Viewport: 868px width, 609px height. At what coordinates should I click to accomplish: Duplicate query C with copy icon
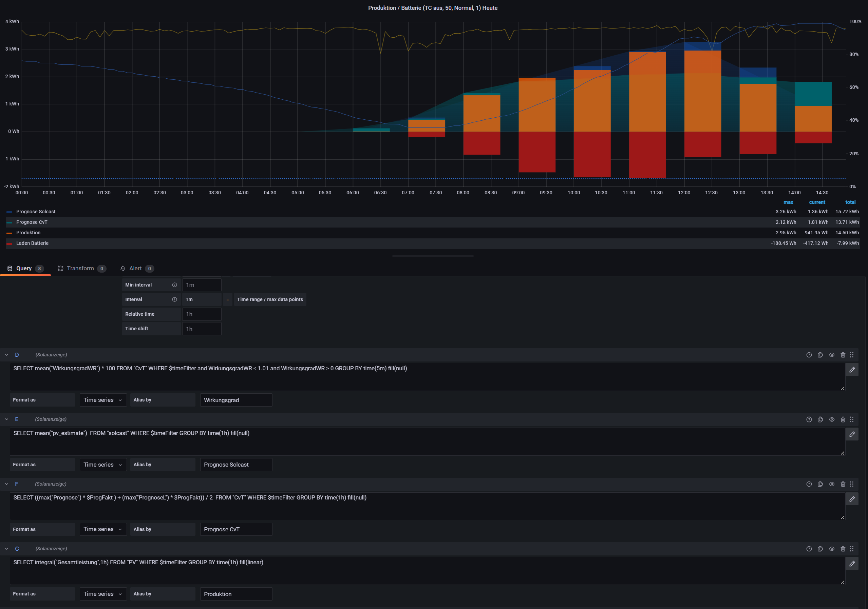click(x=820, y=549)
